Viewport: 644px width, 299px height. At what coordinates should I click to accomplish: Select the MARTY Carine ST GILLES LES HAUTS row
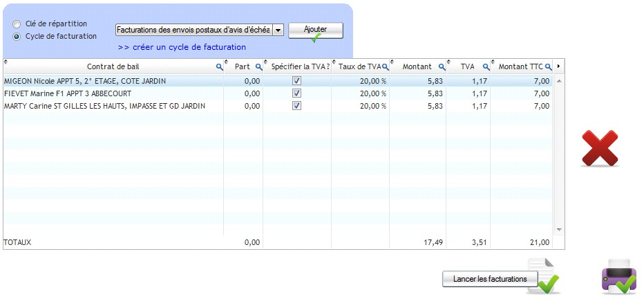click(278, 106)
